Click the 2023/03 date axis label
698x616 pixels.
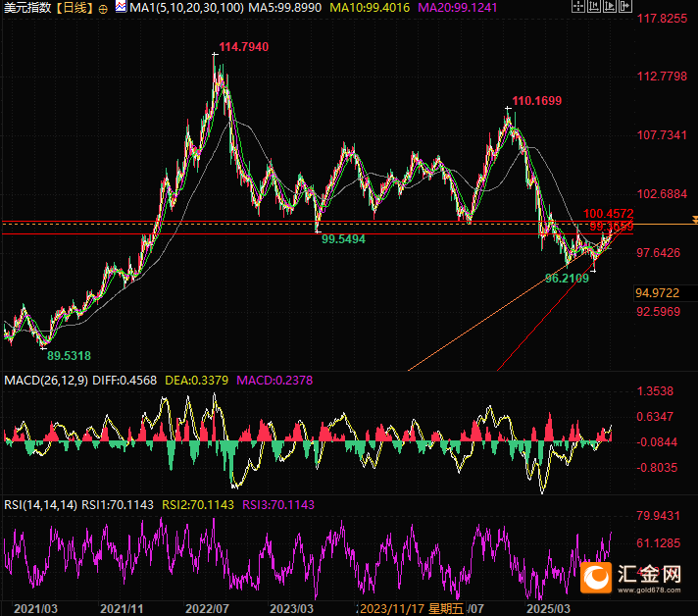[x=291, y=609]
